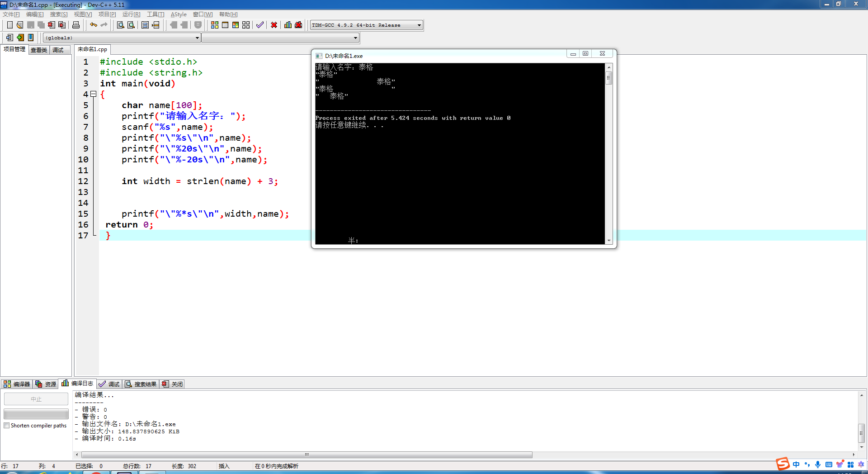Abort compilation using the red X icon
The image size is (868, 474).
pos(274,25)
